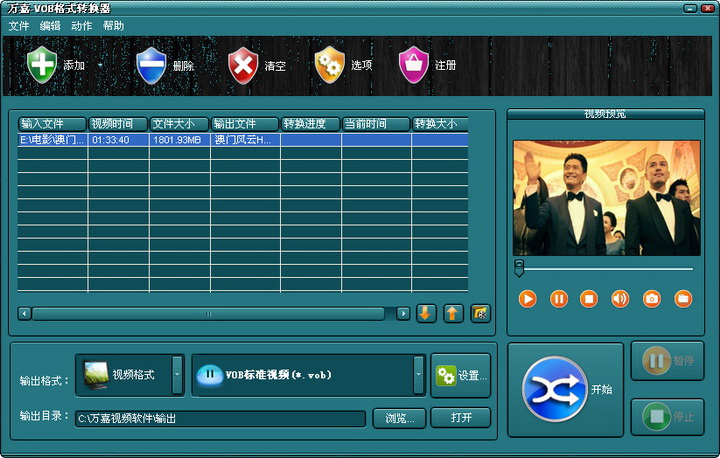The width and height of the screenshot is (720, 458).
Task: Start conversion with the 开始 button
Action: pyautogui.click(x=566, y=390)
